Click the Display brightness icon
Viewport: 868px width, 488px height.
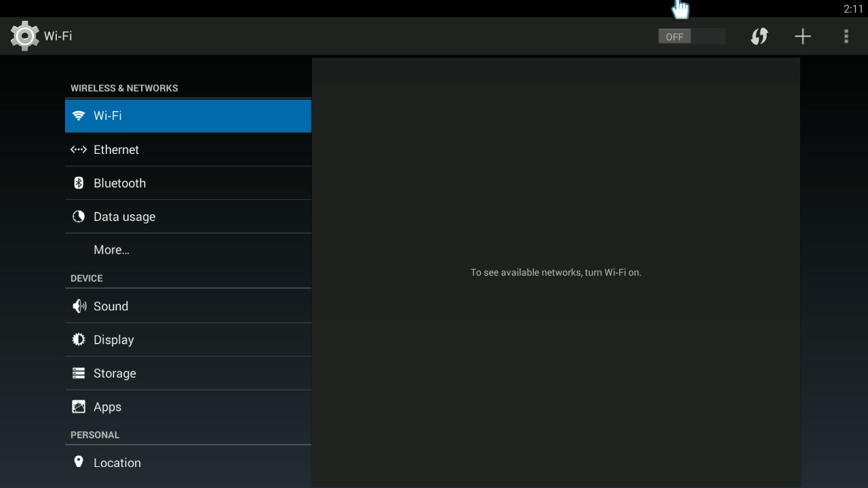coord(79,340)
